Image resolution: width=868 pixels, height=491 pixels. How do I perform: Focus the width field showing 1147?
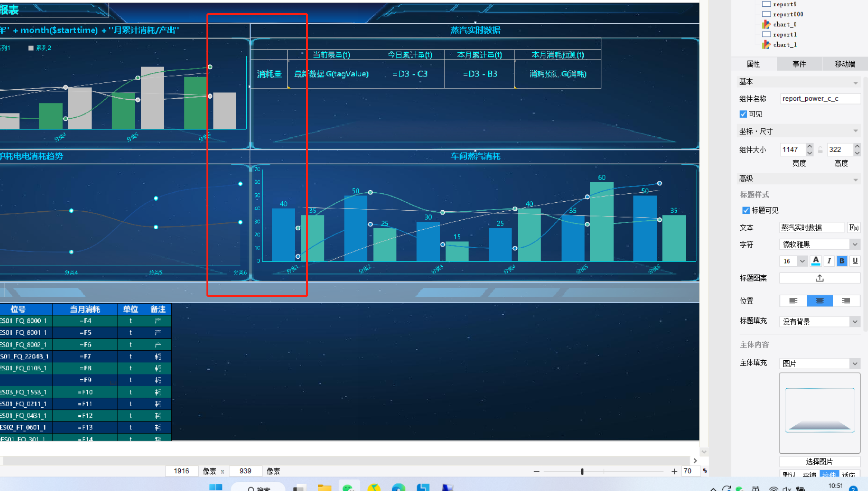[793, 149]
